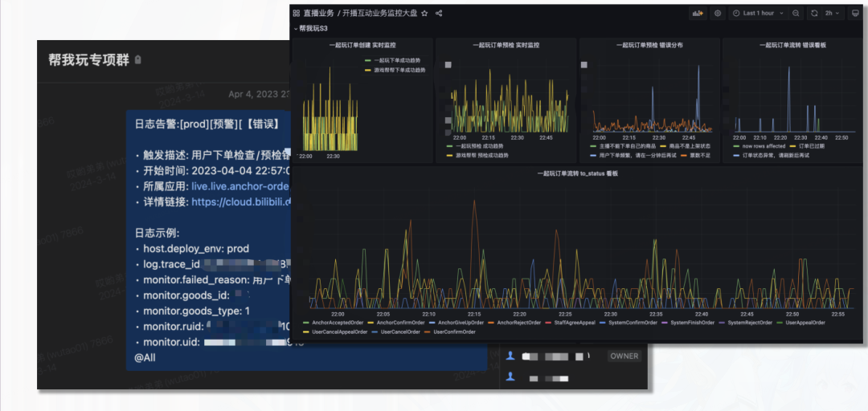This screenshot has width=868, height=411.
Task: Zoom out the time range
Action: 796,14
